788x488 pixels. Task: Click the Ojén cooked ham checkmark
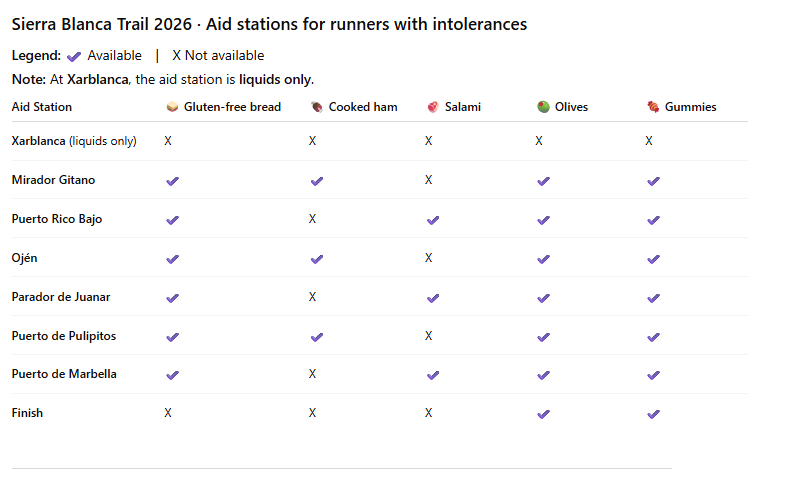point(317,259)
